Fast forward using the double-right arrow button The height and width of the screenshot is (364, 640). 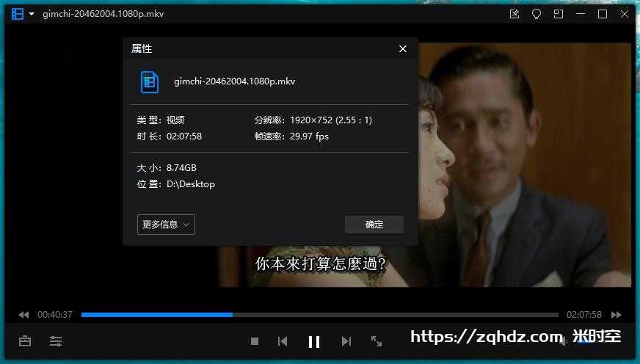[x=617, y=315]
